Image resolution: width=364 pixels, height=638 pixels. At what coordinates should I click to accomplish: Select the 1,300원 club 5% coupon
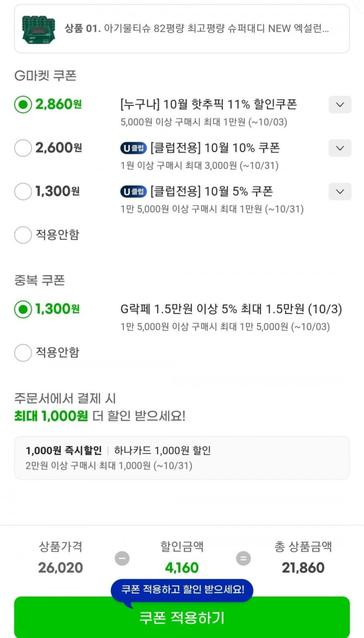pyautogui.click(x=23, y=192)
